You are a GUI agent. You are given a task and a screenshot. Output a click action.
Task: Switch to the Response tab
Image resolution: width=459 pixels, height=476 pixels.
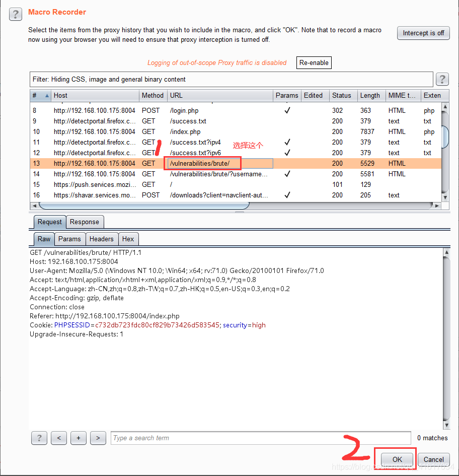85,222
